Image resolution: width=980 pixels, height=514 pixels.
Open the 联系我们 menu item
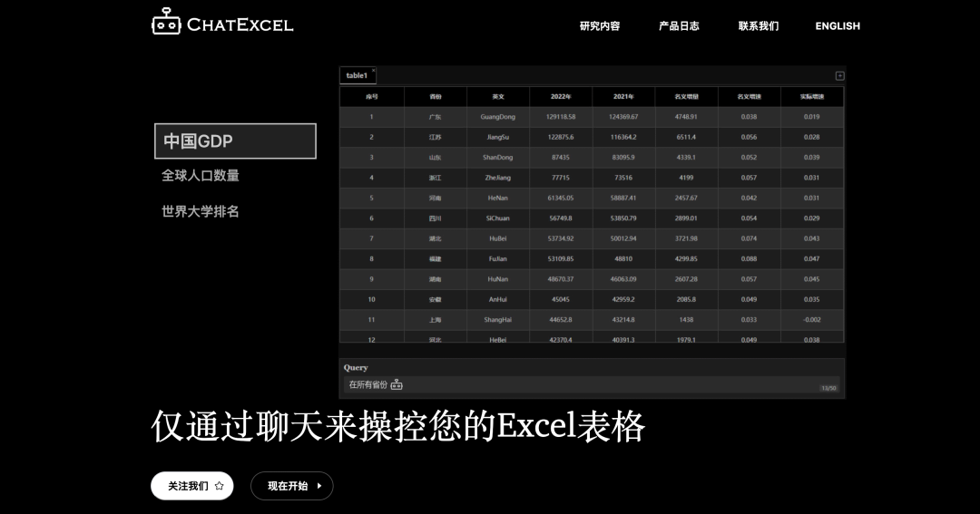point(758,25)
